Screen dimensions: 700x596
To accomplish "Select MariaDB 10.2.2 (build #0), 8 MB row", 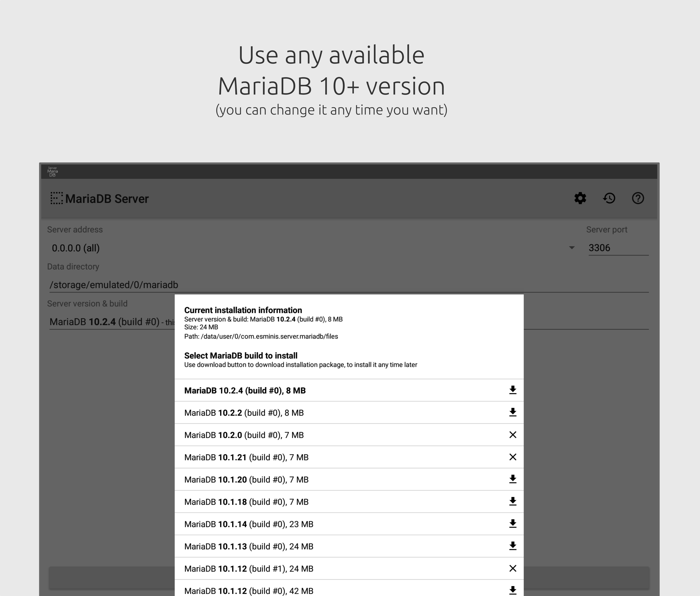I will (349, 413).
